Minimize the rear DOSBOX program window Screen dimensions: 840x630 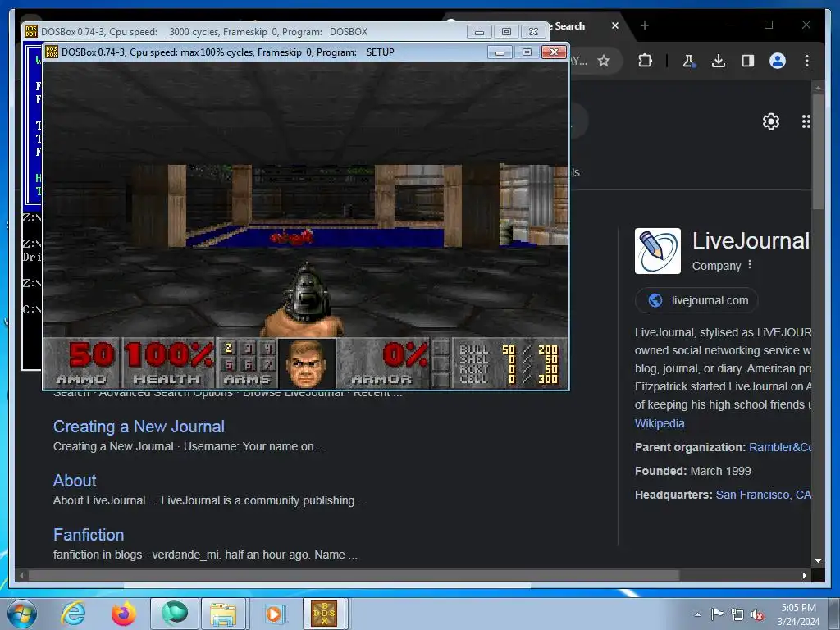coord(479,32)
